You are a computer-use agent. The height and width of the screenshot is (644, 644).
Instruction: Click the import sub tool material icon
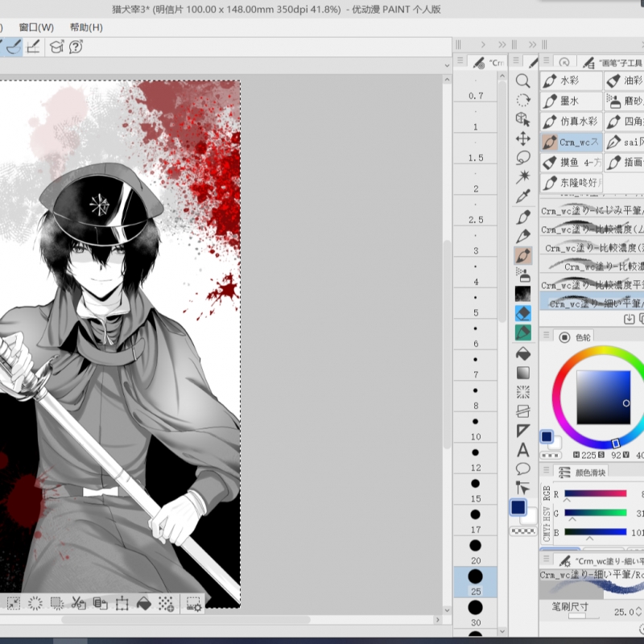pos(629,319)
